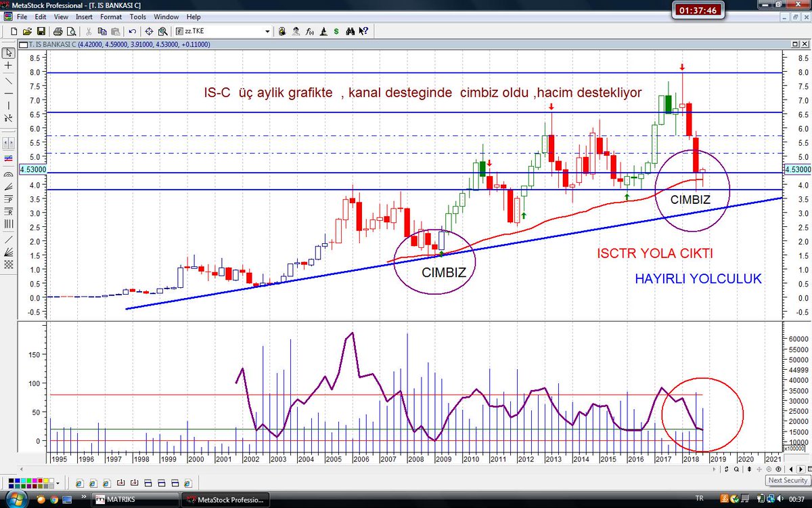Select the Gann grid tool

pyautogui.click(x=8, y=264)
